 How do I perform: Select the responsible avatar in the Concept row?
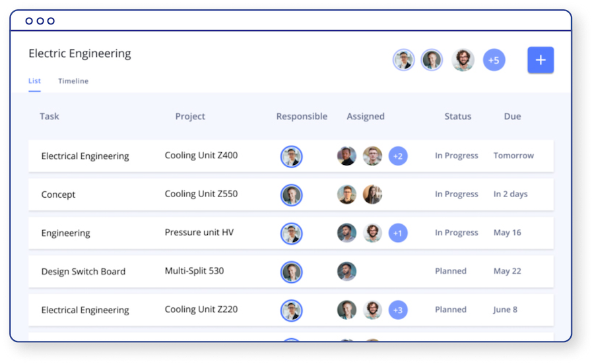(291, 195)
